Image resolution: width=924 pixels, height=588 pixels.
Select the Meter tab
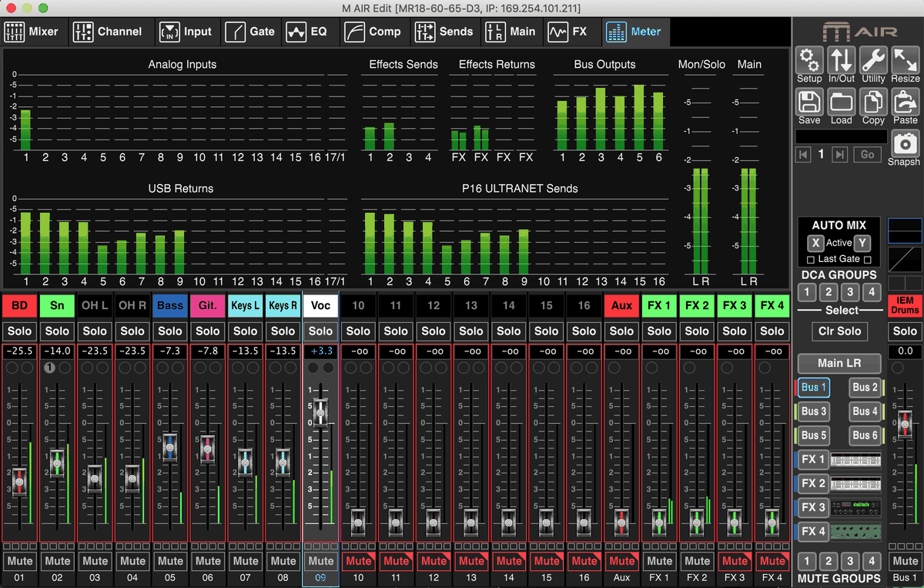tap(634, 32)
